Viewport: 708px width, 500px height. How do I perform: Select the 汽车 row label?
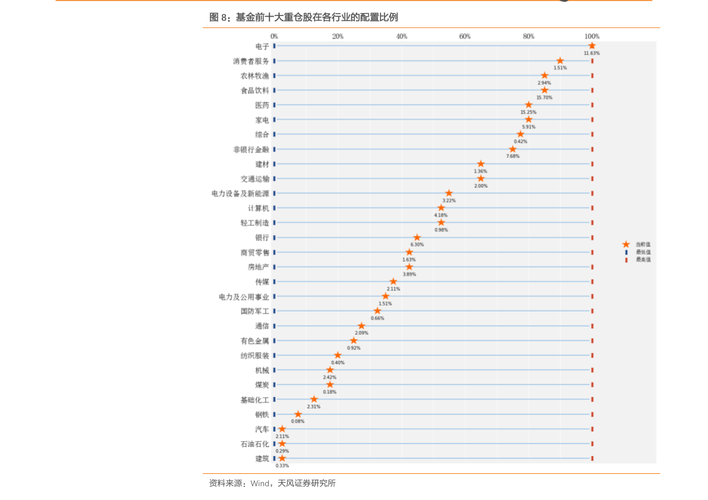coord(262,429)
